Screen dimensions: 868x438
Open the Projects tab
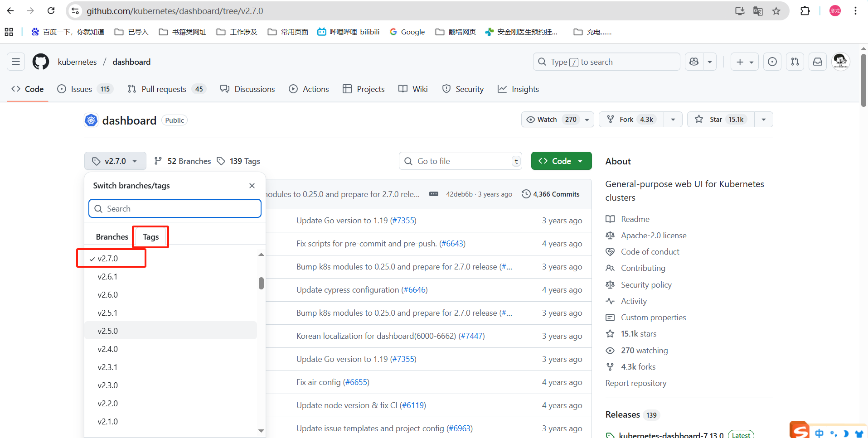(364, 89)
